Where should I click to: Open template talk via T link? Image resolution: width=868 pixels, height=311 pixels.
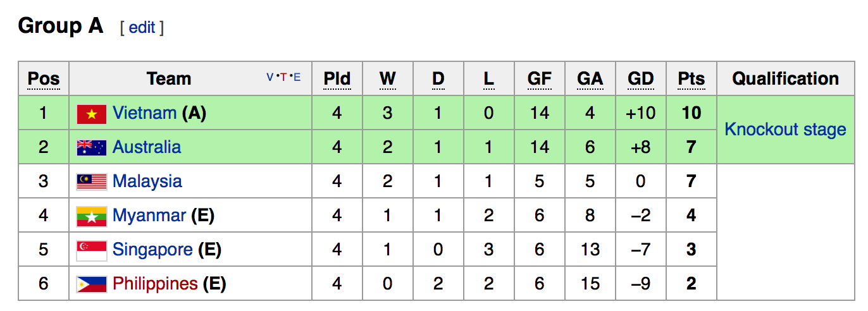click(283, 78)
